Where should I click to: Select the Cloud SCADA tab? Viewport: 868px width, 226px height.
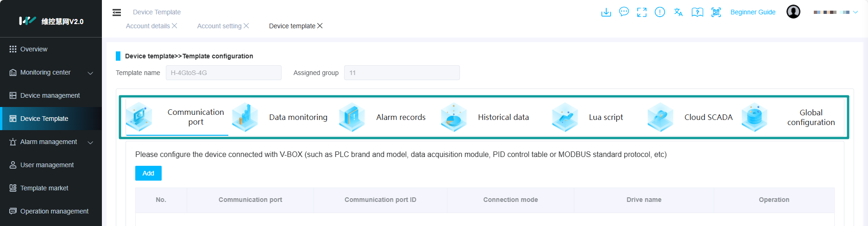pyautogui.click(x=708, y=117)
